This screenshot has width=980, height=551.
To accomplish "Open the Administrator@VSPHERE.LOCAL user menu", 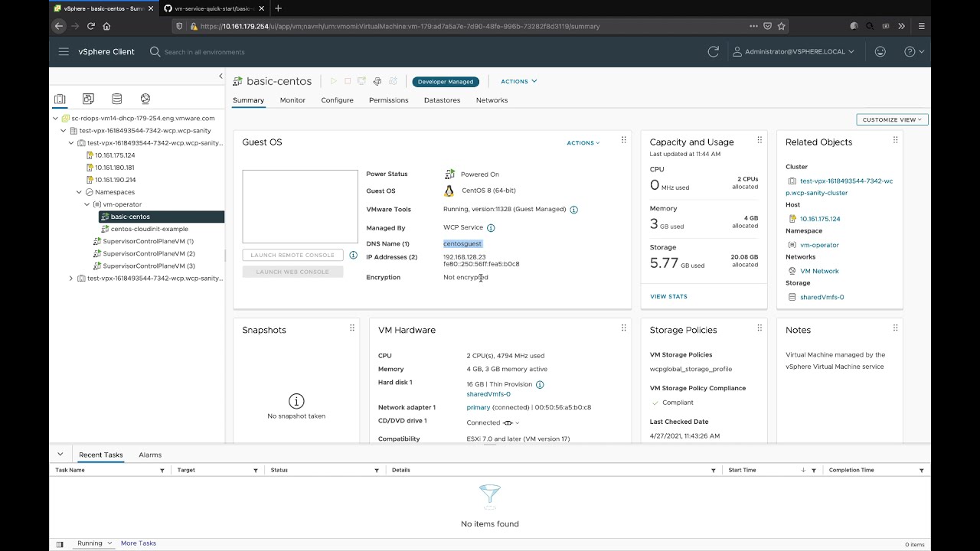I will point(794,52).
